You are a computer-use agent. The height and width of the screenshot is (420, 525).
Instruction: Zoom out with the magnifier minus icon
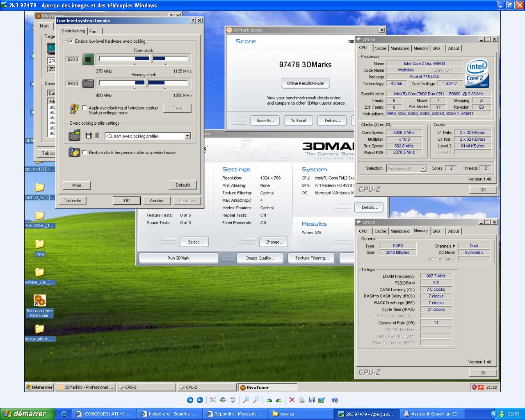coord(256,400)
